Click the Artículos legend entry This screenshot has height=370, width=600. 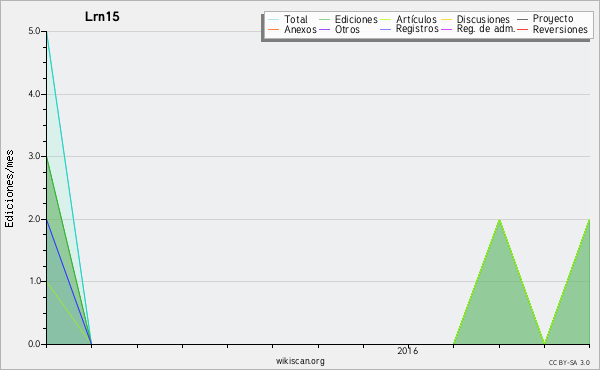point(408,19)
